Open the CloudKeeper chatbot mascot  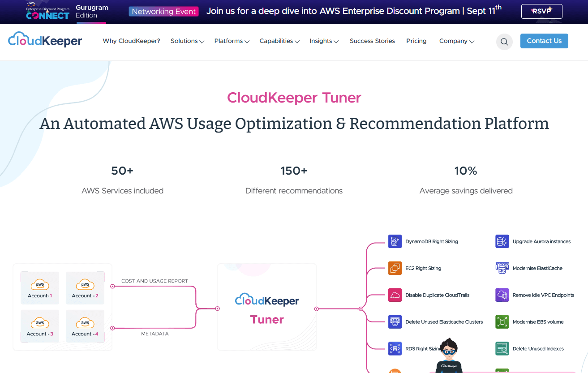(x=449, y=356)
